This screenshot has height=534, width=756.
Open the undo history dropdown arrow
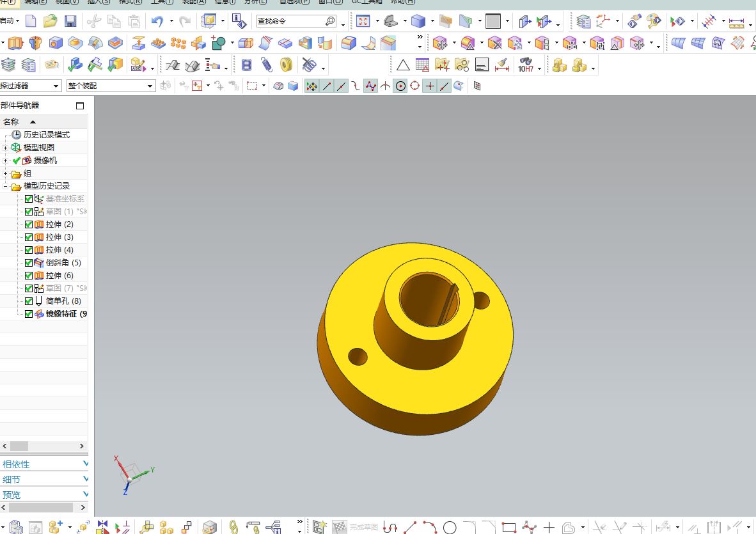point(171,21)
